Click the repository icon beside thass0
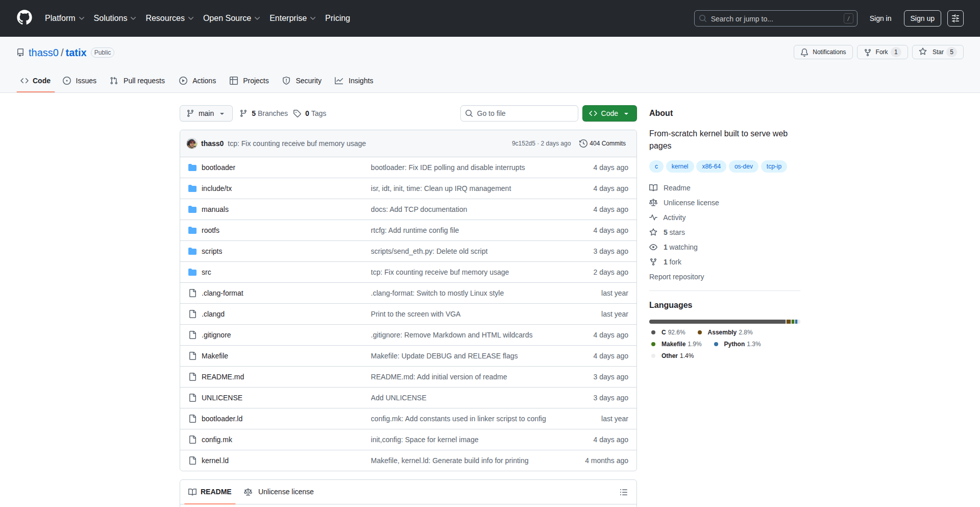The image size is (980, 507). 20,53
